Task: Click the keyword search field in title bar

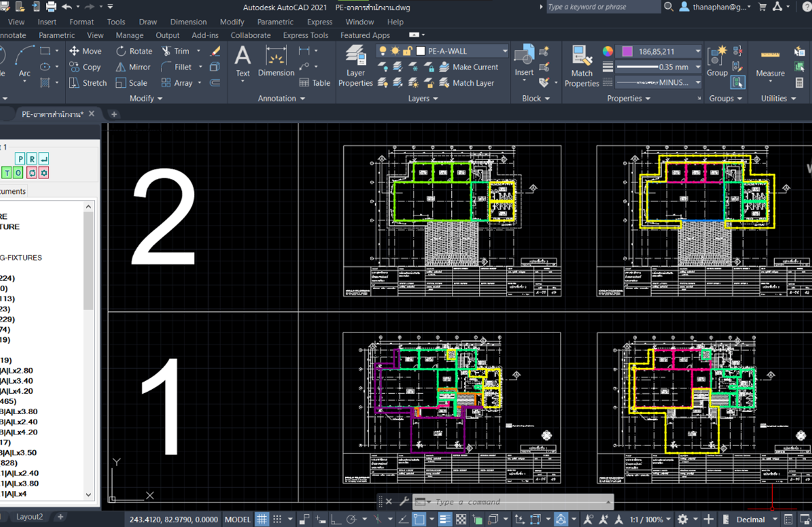Action: [603, 7]
